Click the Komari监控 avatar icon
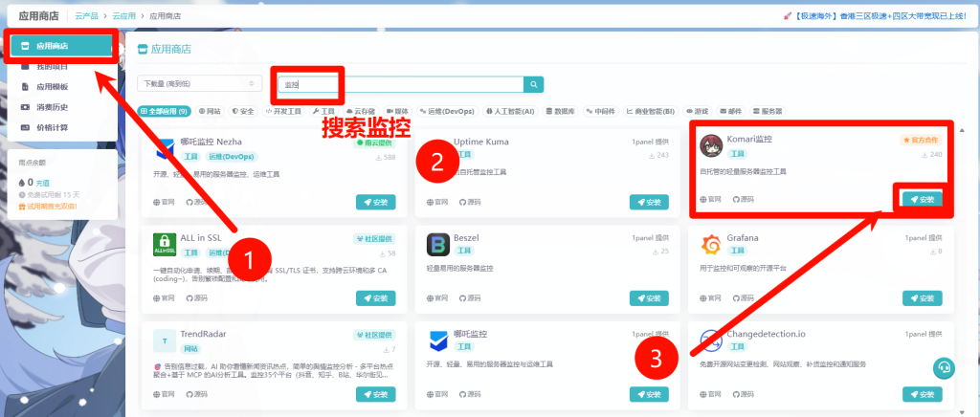980x417 pixels. (711, 144)
